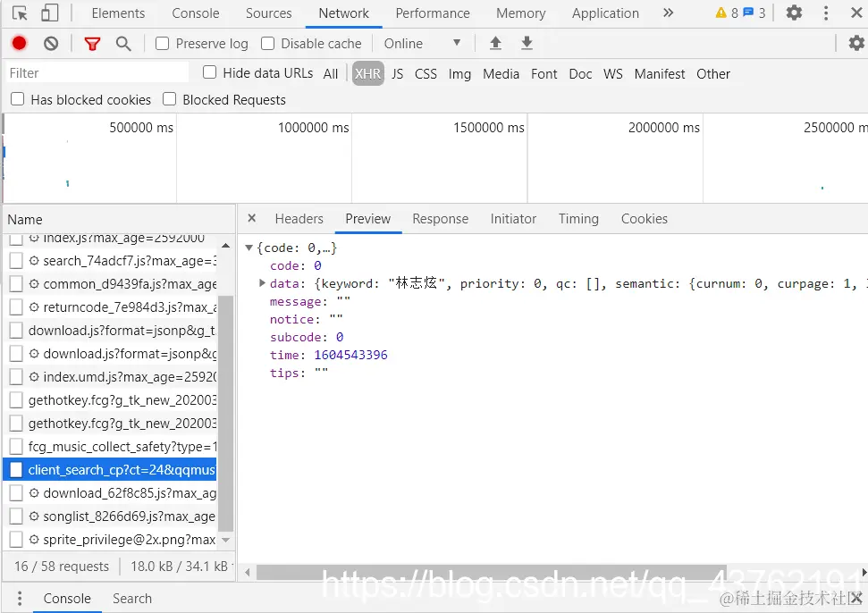Show the Initiator tab
The image size is (868, 613).
point(513,219)
